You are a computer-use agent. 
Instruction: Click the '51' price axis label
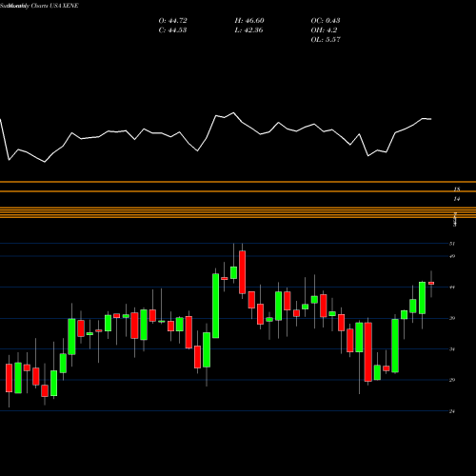452,244
